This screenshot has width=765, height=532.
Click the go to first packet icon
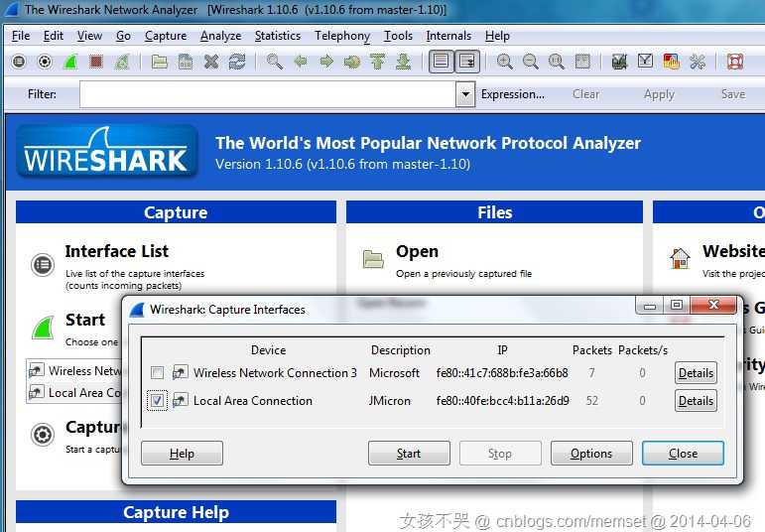[378, 62]
